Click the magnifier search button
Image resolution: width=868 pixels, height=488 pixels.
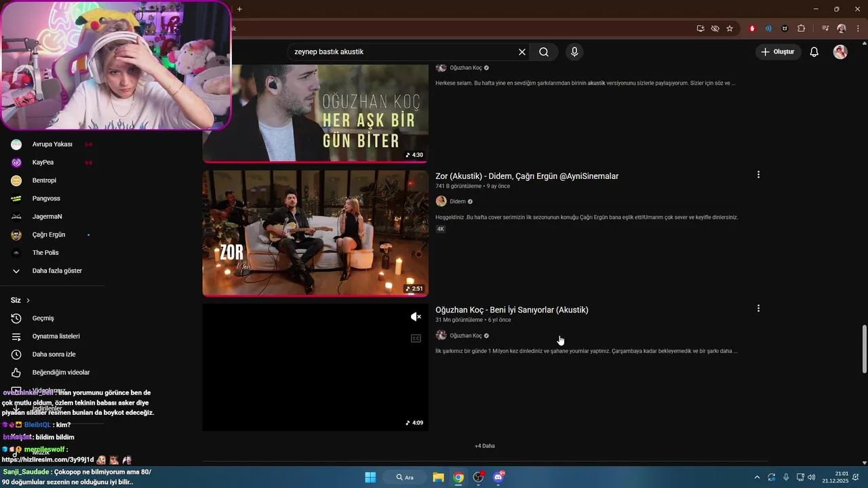click(544, 52)
